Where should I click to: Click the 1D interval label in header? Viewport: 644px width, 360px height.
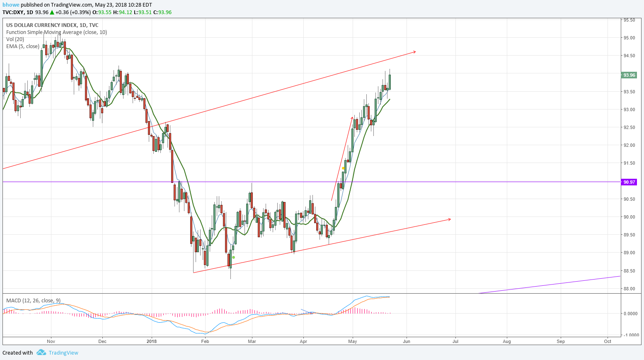(29, 12)
